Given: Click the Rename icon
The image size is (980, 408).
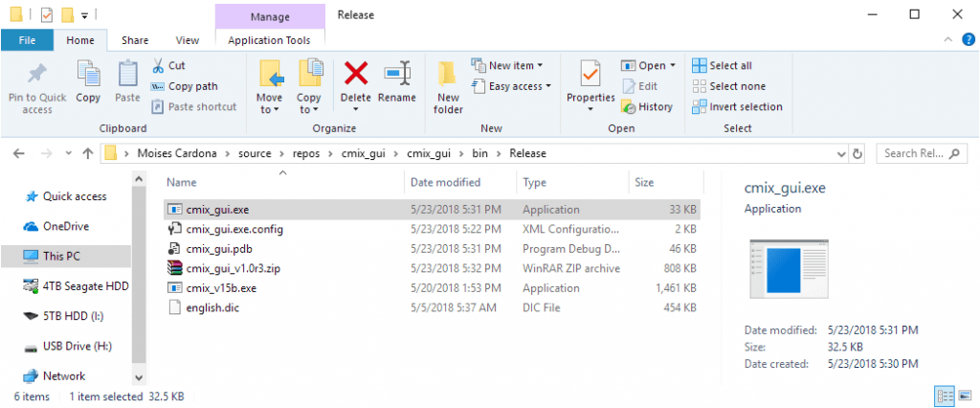Looking at the screenshot, I should pos(397,74).
